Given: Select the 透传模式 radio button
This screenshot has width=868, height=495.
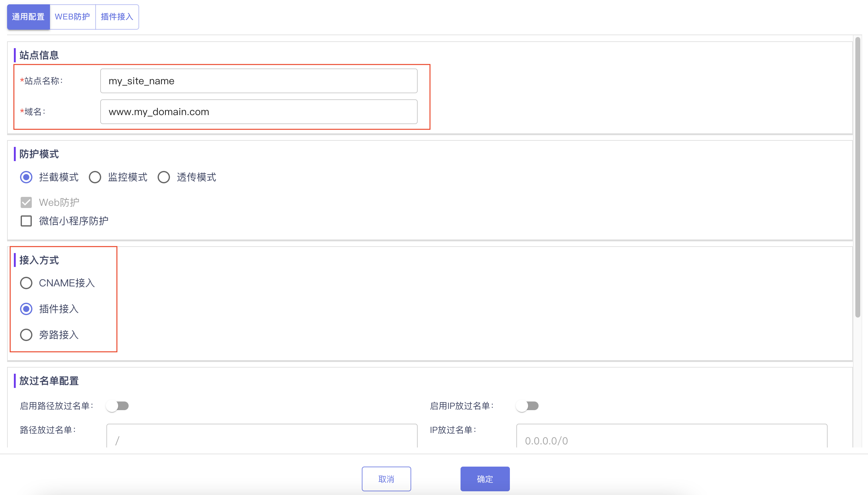Looking at the screenshot, I should 164,177.
